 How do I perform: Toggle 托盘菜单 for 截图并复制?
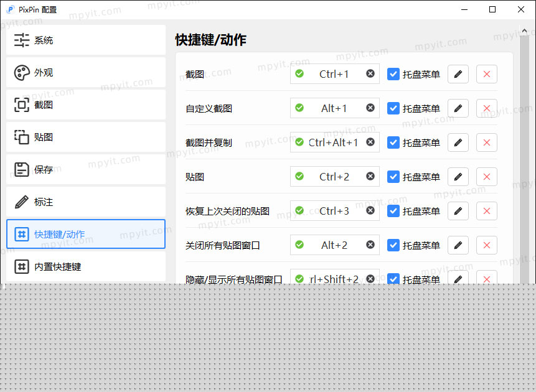point(393,142)
